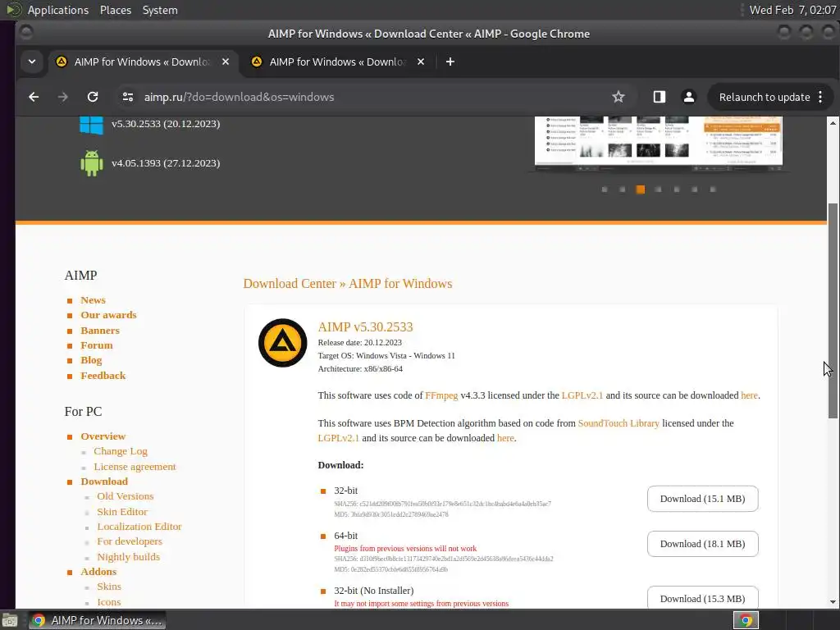Open the Old Versions link
Screen dimensions: 840x630
[126, 496]
